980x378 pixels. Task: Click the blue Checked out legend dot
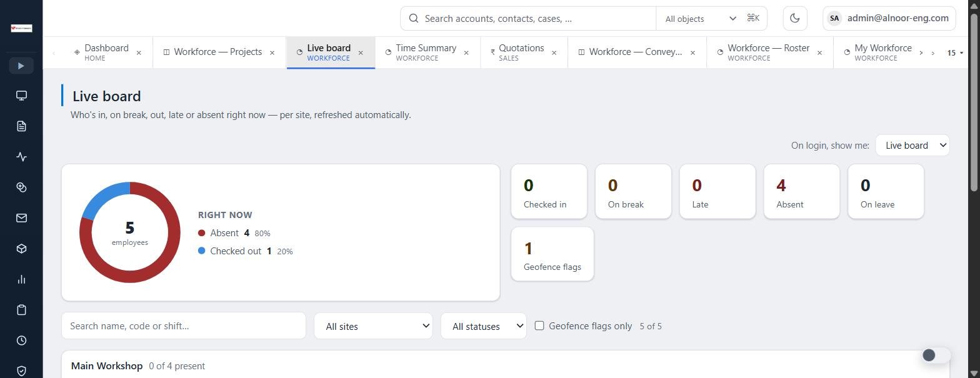pyautogui.click(x=202, y=251)
